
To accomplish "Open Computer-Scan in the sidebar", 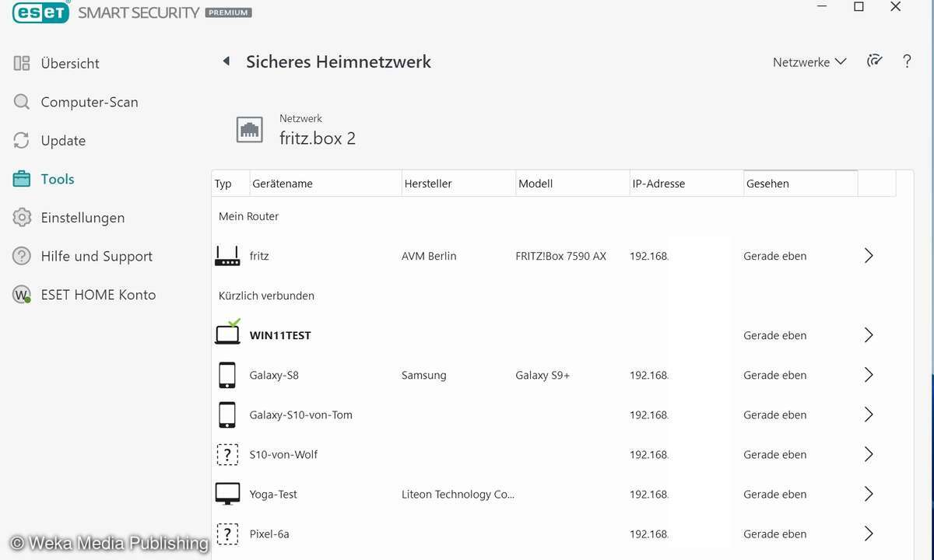I will 90,102.
